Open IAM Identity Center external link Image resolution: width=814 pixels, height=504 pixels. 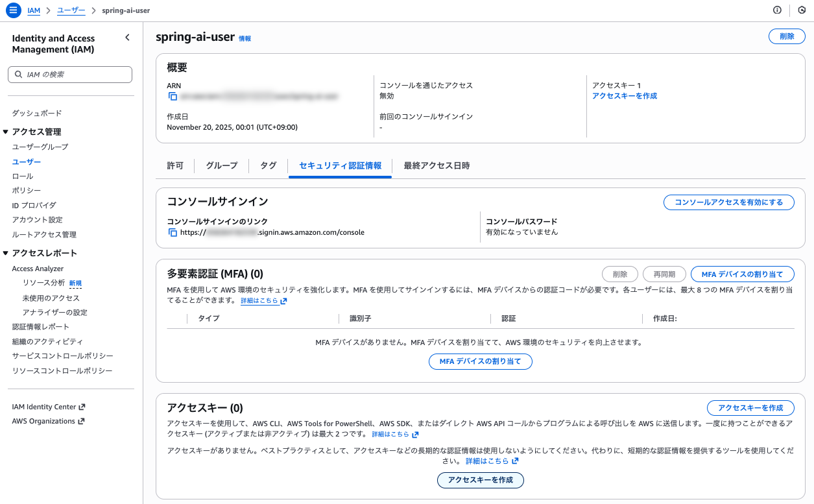49,407
